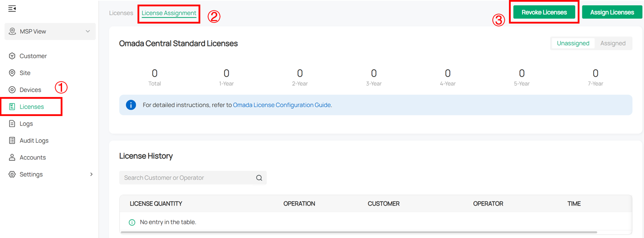Open the Omada License Configuration Guide link
Viewport: 644px width, 238px height.
point(282,105)
